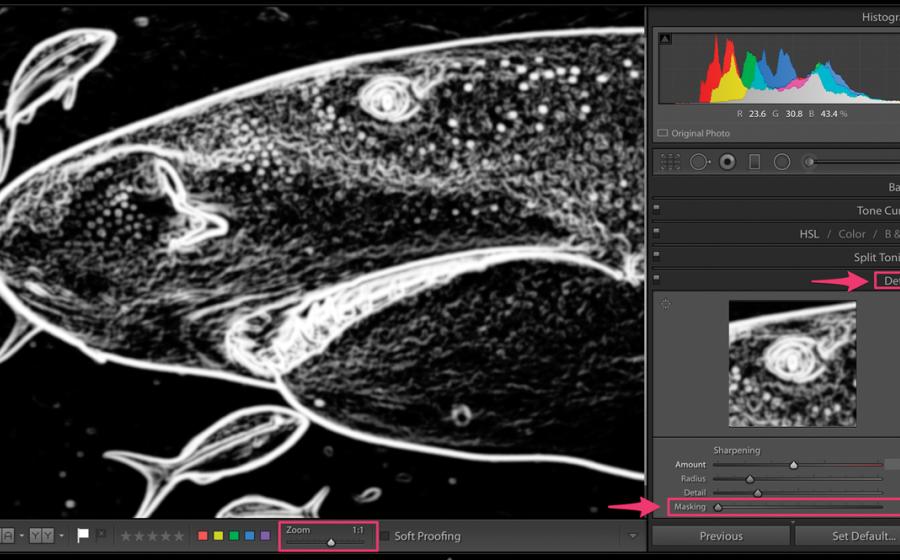Enable the Soft Proofing checkbox
900x560 pixels.
coord(384,536)
